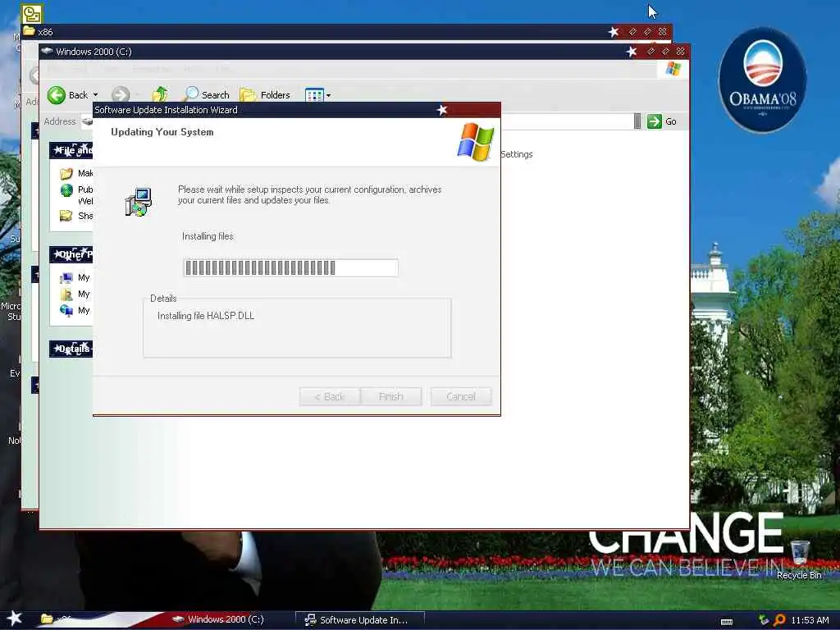Click the 'Updating Your System' heading
The image size is (840, 630).
pos(162,132)
